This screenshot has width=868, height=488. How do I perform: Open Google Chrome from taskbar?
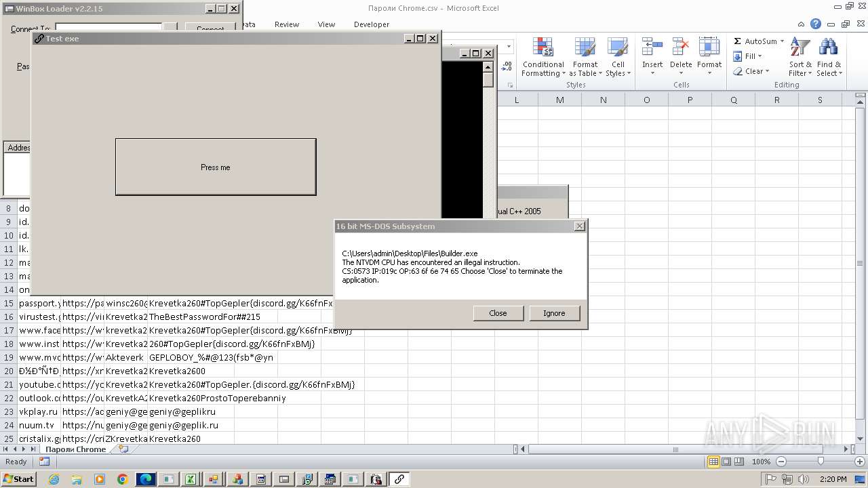click(123, 479)
